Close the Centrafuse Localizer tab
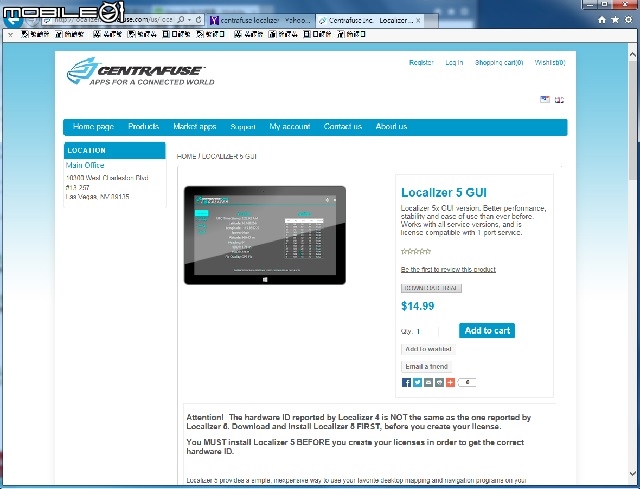Screen dimensions: 640x489 (x=418, y=20)
